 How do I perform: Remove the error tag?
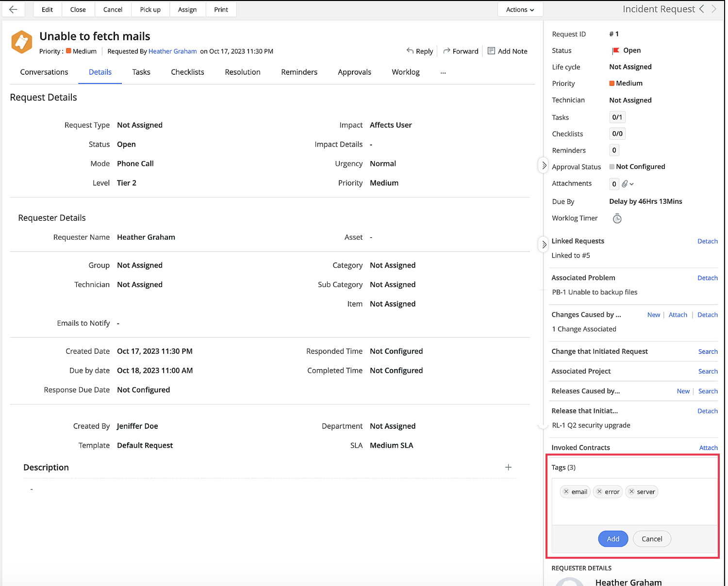tap(599, 491)
